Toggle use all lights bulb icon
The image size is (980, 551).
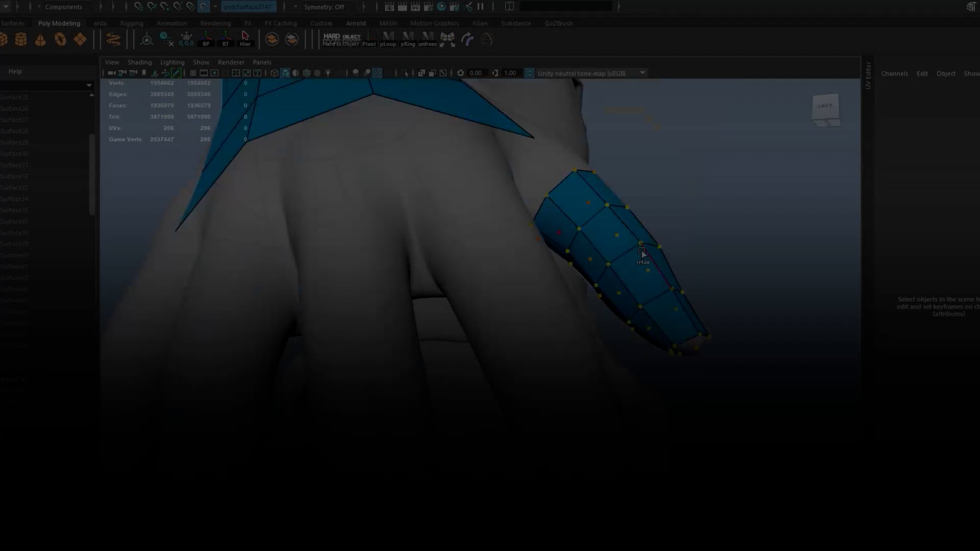click(x=328, y=73)
